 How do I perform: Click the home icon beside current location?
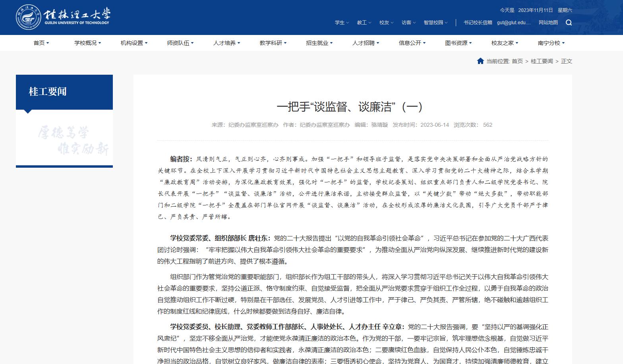480,61
